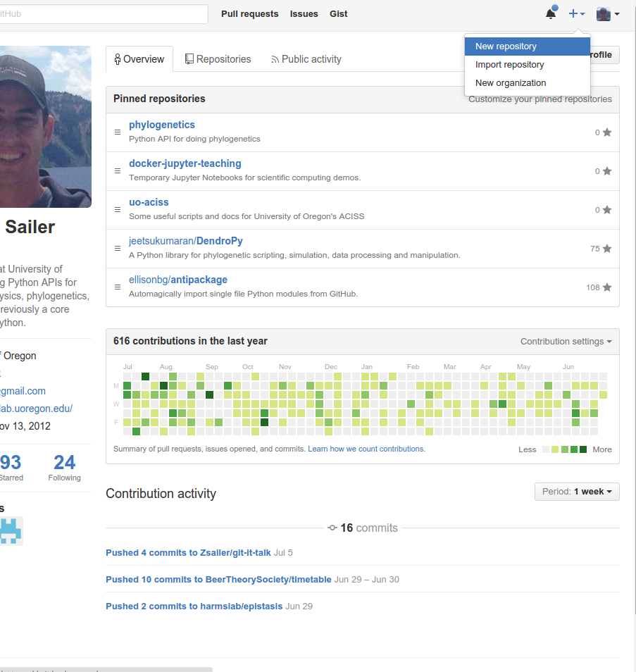Select New repository from menu
Viewport: 636px width, 672px height.
tap(506, 46)
